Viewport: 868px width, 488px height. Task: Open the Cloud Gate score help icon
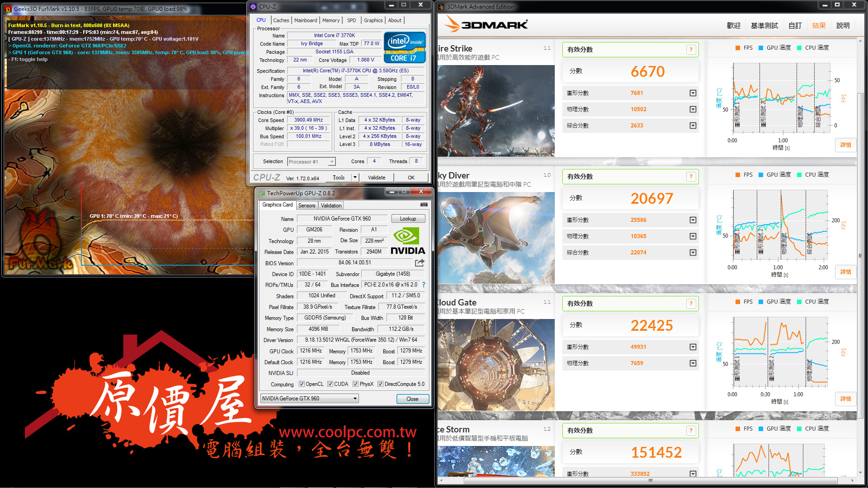pyautogui.click(x=691, y=304)
